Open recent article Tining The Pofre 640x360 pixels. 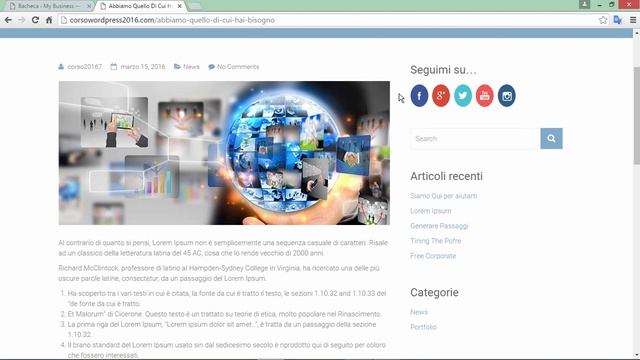(436, 241)
